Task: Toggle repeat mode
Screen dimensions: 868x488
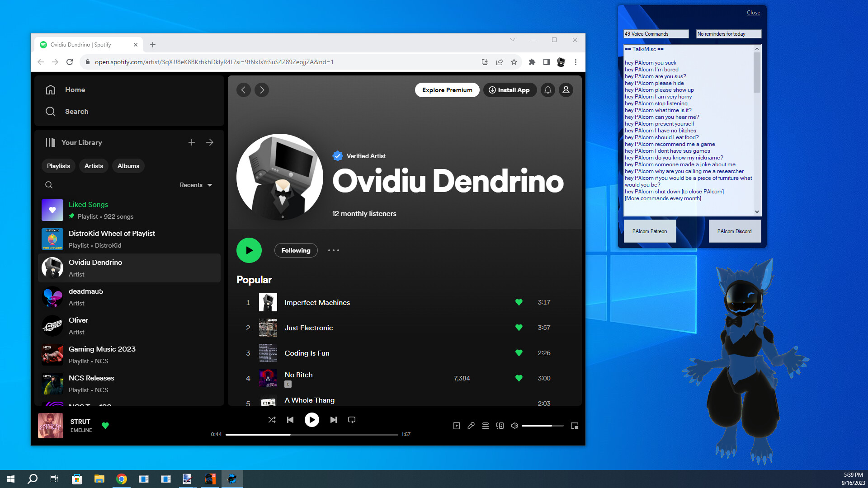Action: coord(352,419)
